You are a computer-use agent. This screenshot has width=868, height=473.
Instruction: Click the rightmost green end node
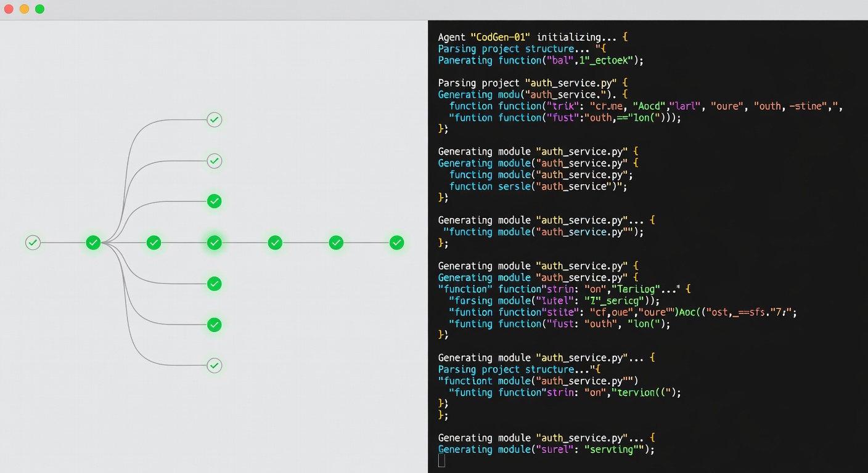coord(397,243)
